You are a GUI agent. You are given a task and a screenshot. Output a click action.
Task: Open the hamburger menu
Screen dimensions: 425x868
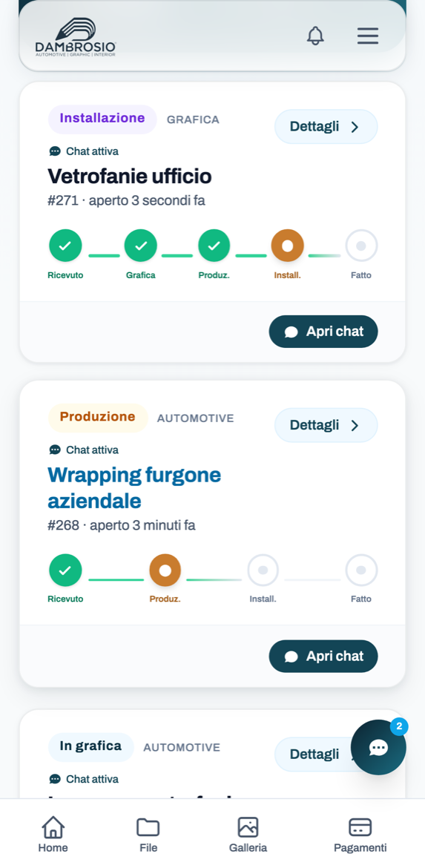click(x=367, y=36)
